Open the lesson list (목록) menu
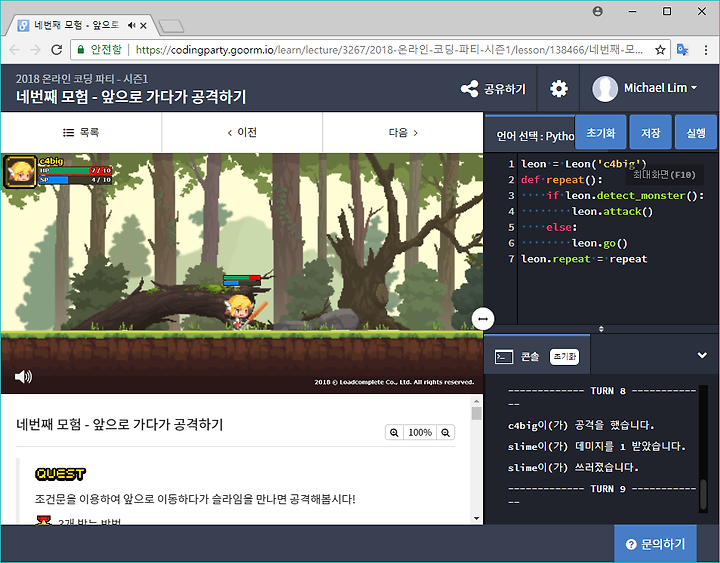Image resolution: width=720 pixels, height=563 pixels. point(81,132)
